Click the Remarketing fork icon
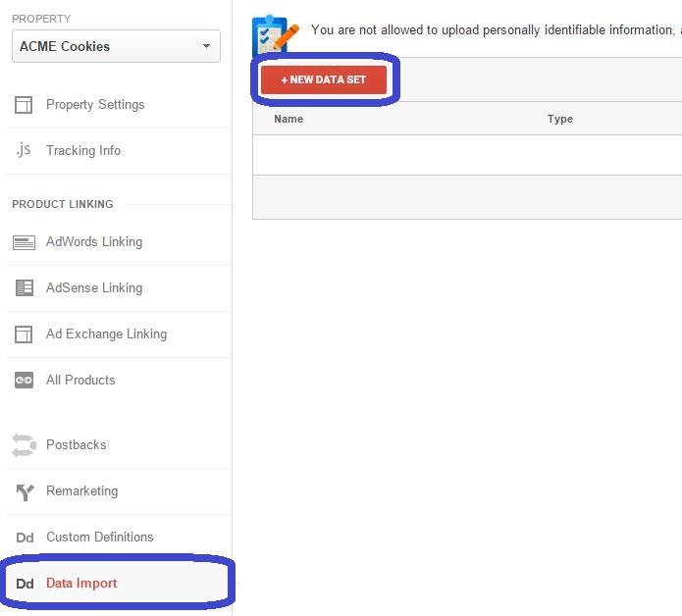 pos(25,492)
